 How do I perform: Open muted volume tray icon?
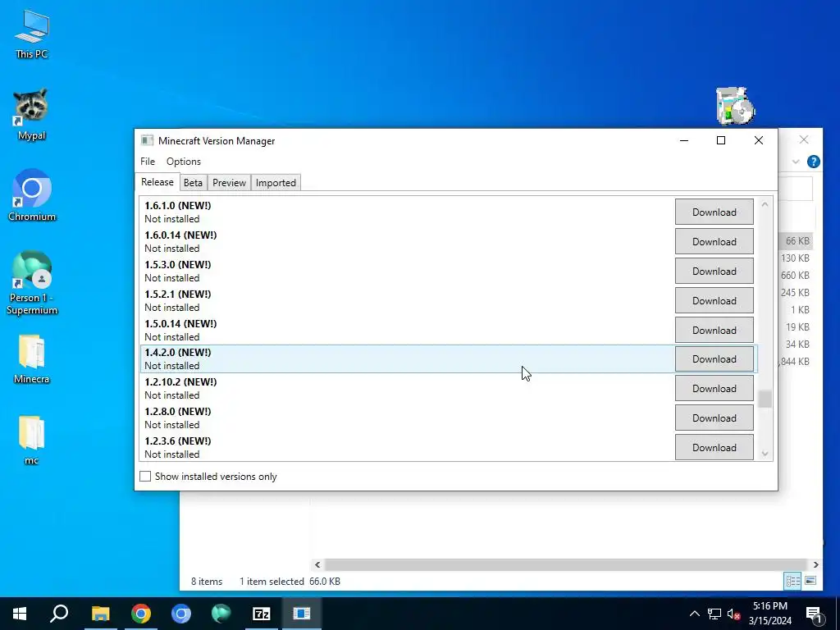tap(734, 614)
